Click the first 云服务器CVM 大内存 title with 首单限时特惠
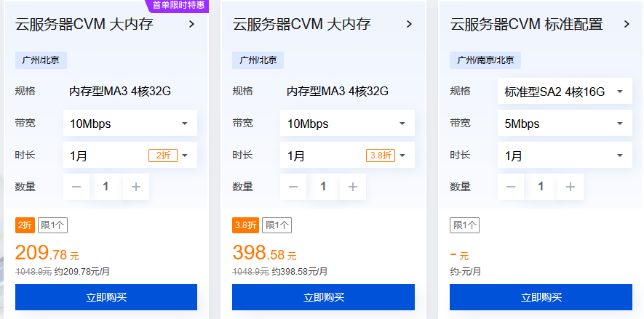Screen dimensions: 644x319 (84, 24)
